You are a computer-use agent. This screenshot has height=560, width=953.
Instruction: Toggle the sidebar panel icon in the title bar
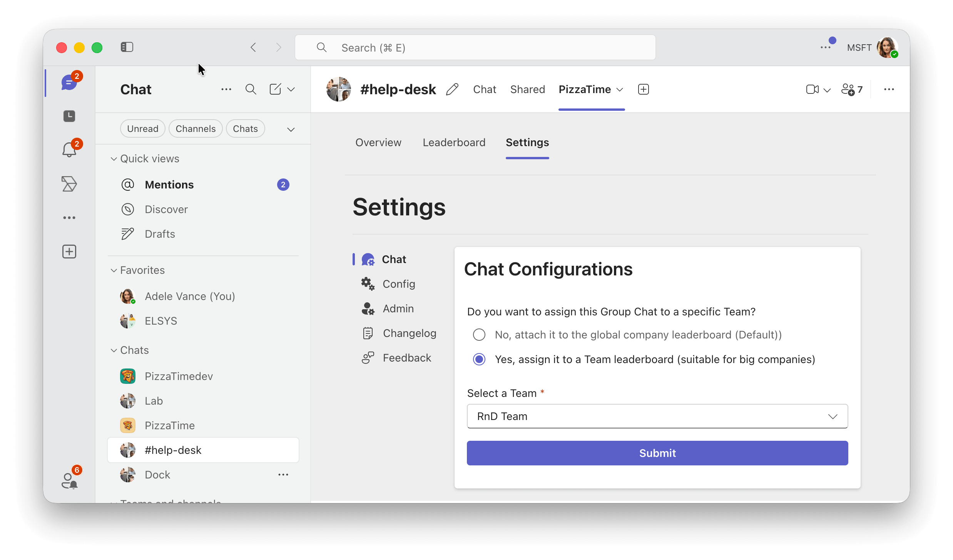point(127,47)
